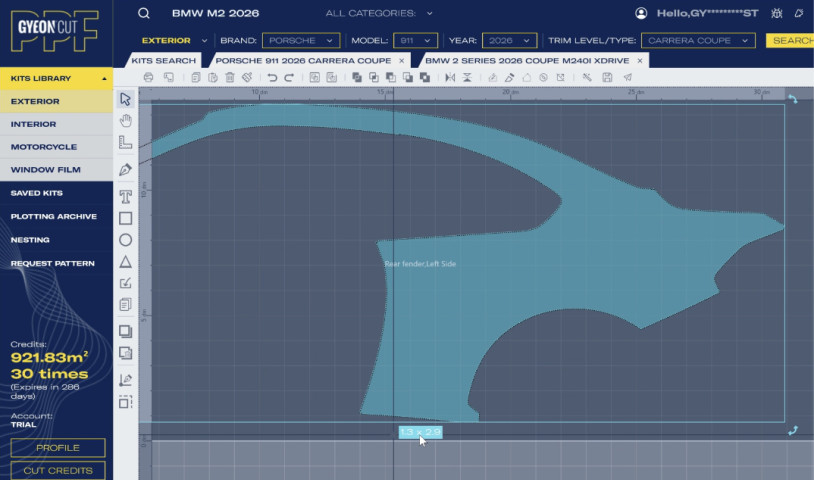Viewport: 814px width, 480px height.
Task: Select EXTERIOR in the sidebar
Action: click(56, 101)
